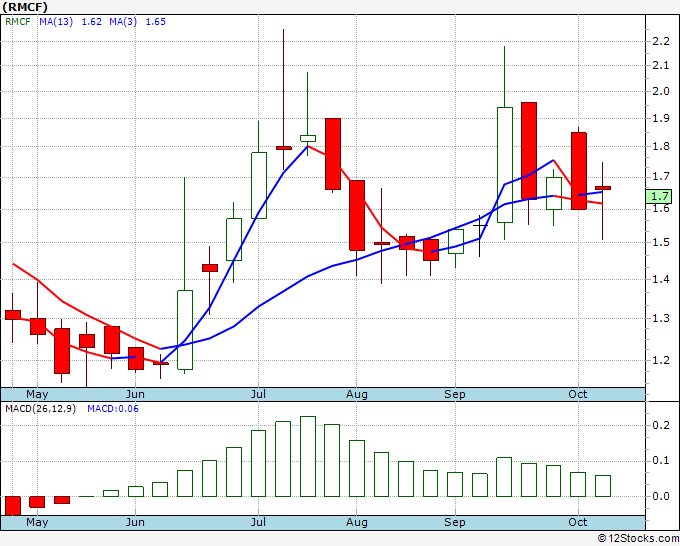The width and height of the screenshot is (680, 546).
Task: Click the Sep label on price chart axis
Action: tap(454, 394)
